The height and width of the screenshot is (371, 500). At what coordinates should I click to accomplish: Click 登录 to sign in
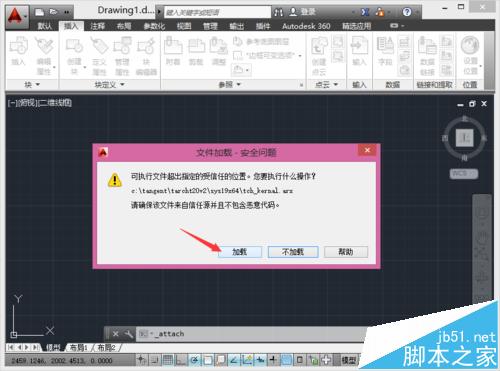coord(302,12)
